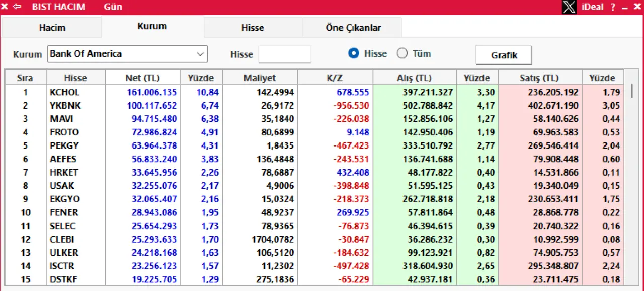This screenshot has height=291, width=644.
Task: Click sell value 10.992.599
Action: click(x=556, y=239)
